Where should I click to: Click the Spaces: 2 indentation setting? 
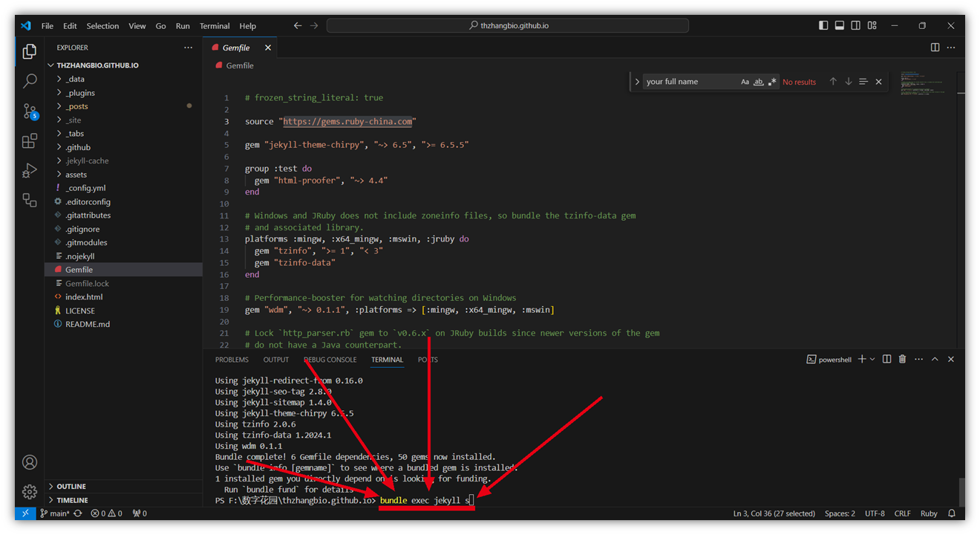click(x=840, y=513)
